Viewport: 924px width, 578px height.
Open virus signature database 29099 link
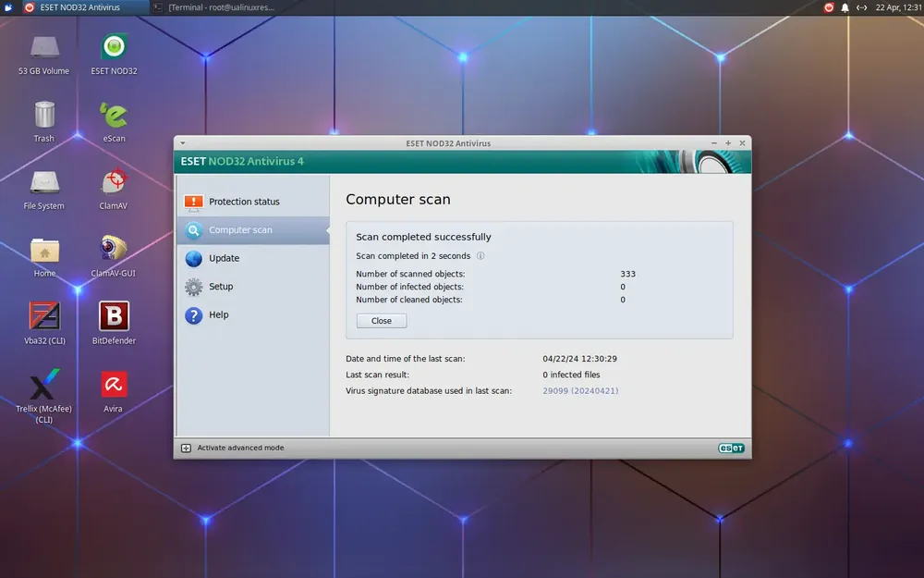point(580,391)
